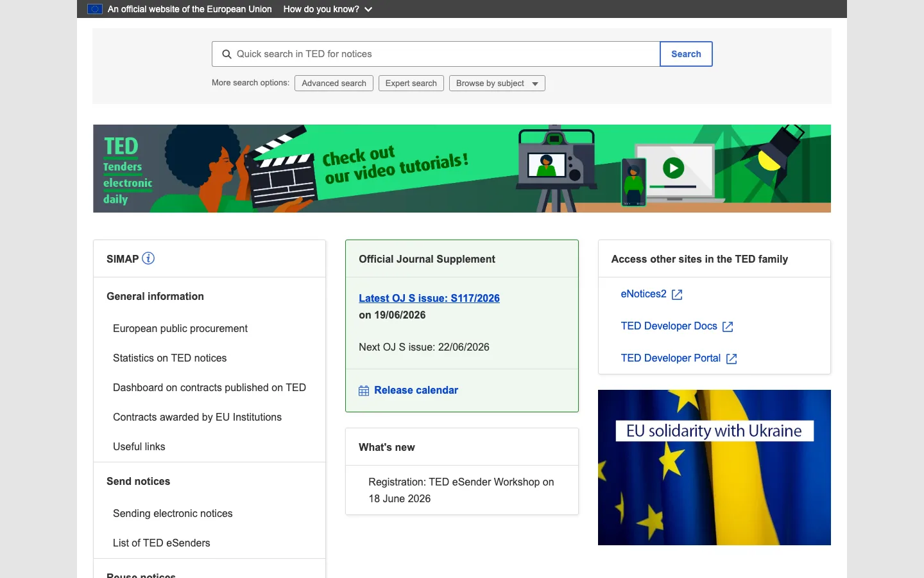Viewport: 924px width, 578px height.
Task: Click external link icon next to eNotices2
Action: click(677, 294)
